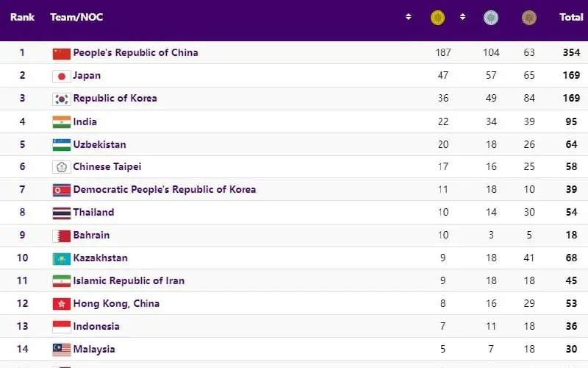The image size is (588, 368).
Task: Open the Republic of Korea team link
Action: (x=115, y=99)
